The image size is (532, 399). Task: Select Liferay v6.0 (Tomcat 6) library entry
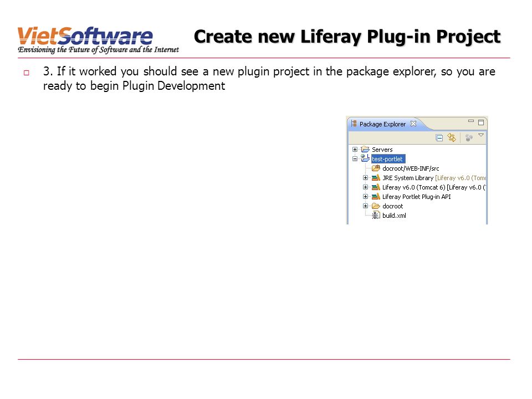click(x=434, y=187)
